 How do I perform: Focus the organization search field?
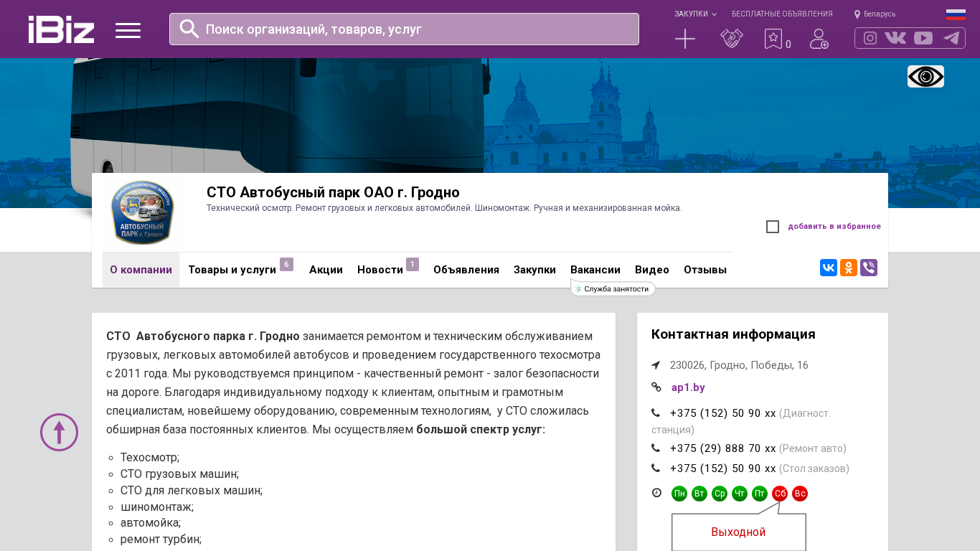tap(404, 29)
